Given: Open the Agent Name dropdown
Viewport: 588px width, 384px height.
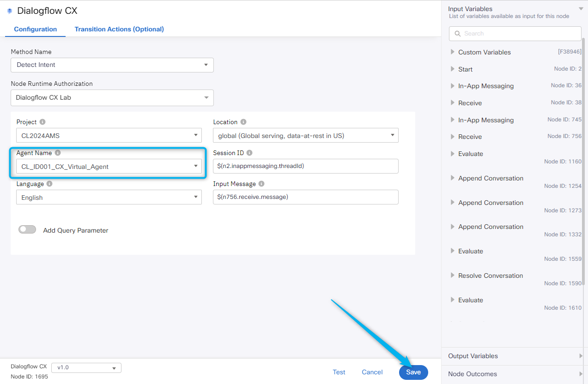Looking at the screenshot, I should point(109,166).
